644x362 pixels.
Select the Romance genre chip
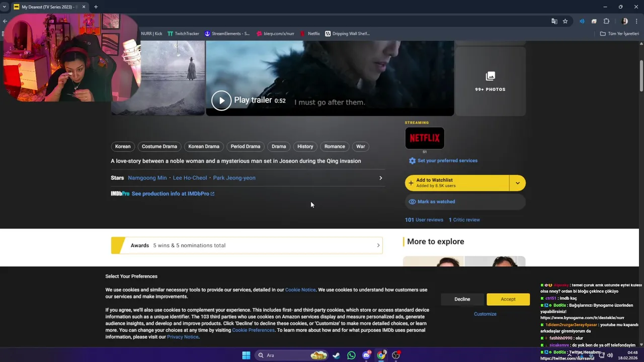[x=335, y=146]
